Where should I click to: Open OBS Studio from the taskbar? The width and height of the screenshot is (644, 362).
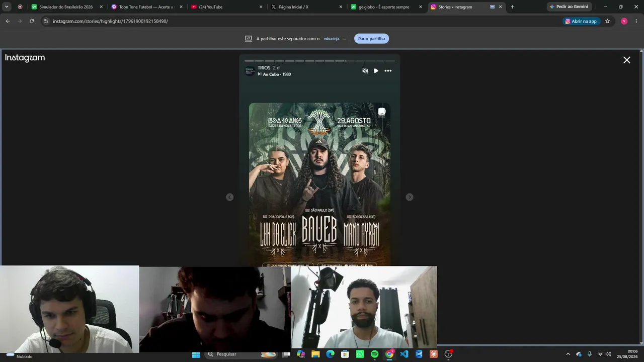tap(448, 354)
